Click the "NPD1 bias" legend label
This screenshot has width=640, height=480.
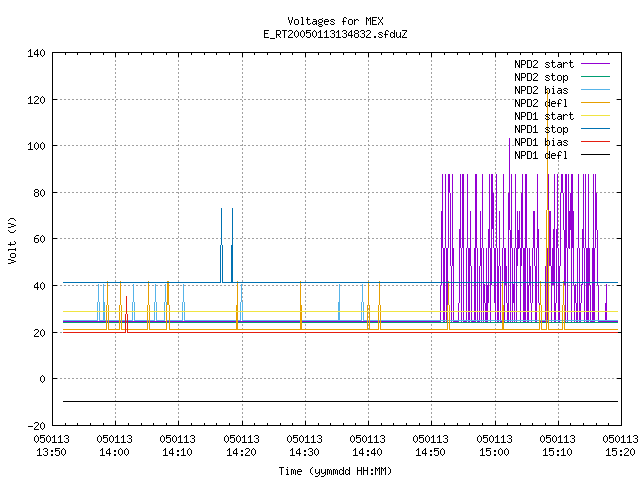[541, 142]
